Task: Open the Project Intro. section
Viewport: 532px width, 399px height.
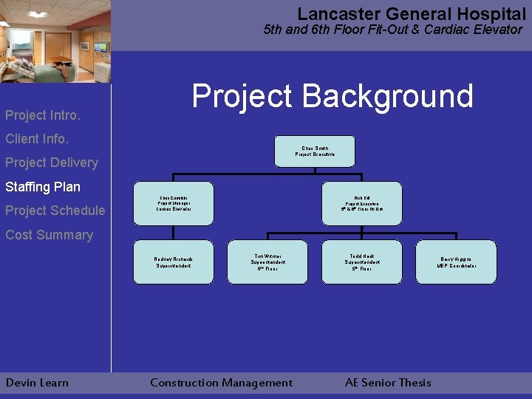Action: click(x=43, y=115)
